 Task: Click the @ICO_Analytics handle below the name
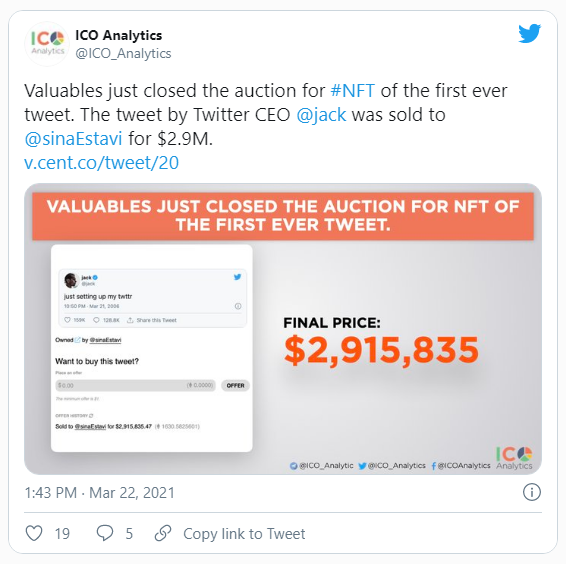tap(123, 53)
